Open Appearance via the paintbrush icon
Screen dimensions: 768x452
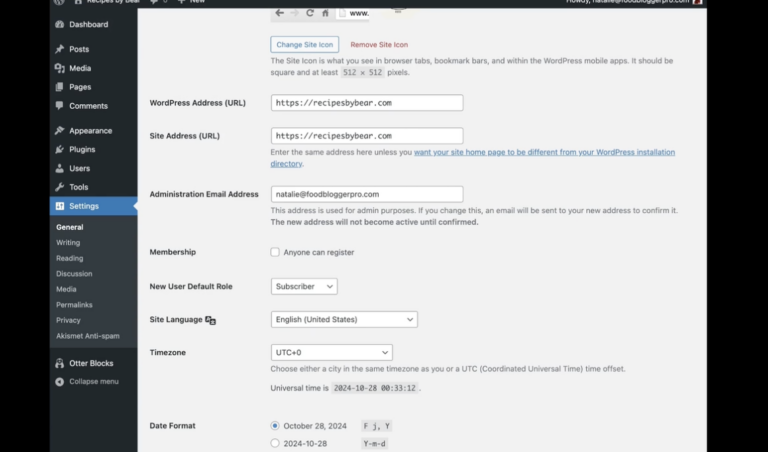[x=60, y=130]
